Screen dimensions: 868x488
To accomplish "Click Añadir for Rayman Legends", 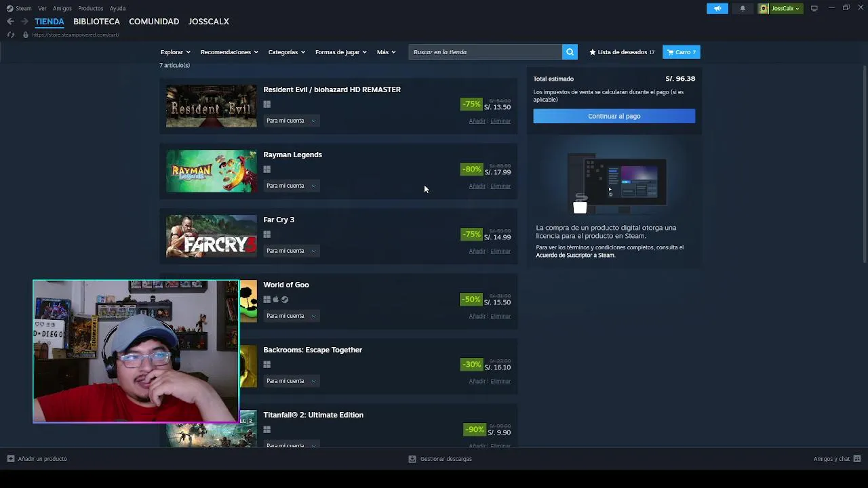I will coord(477,186).
